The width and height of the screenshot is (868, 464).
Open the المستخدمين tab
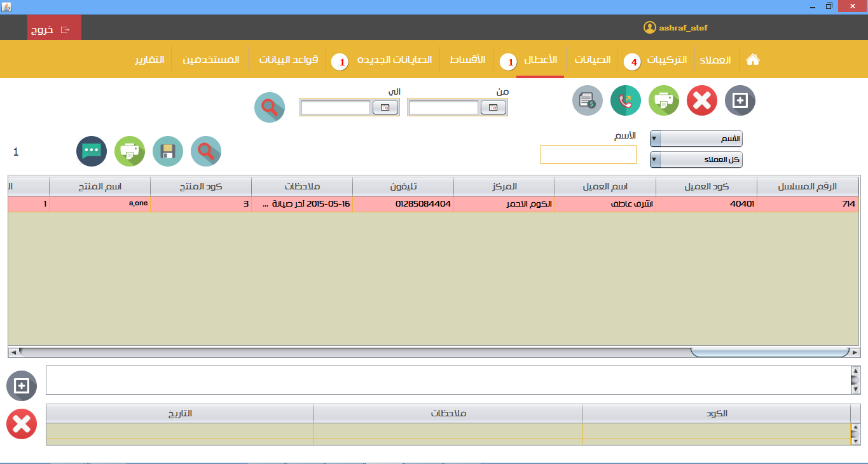click(211, 60)
